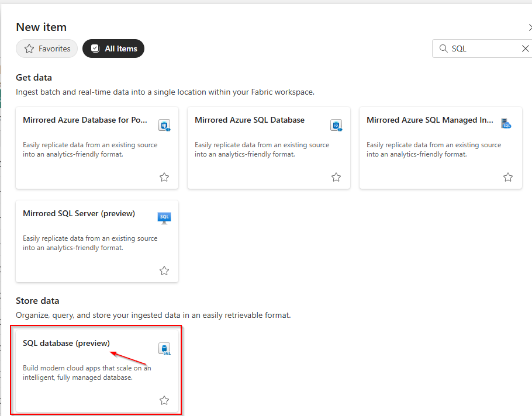Select Mirrored SQL Server (preview) title

point(79,214)
